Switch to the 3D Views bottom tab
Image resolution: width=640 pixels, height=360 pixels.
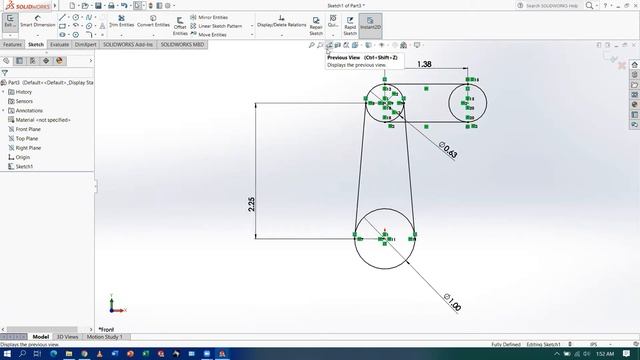(67, 337)
